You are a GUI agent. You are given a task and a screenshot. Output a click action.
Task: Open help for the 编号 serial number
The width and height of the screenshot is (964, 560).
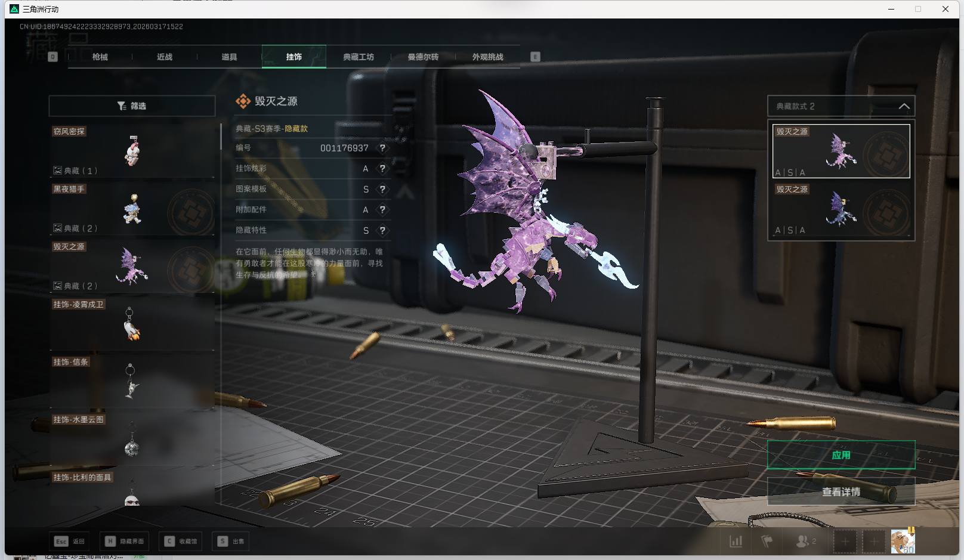point(382,148)
